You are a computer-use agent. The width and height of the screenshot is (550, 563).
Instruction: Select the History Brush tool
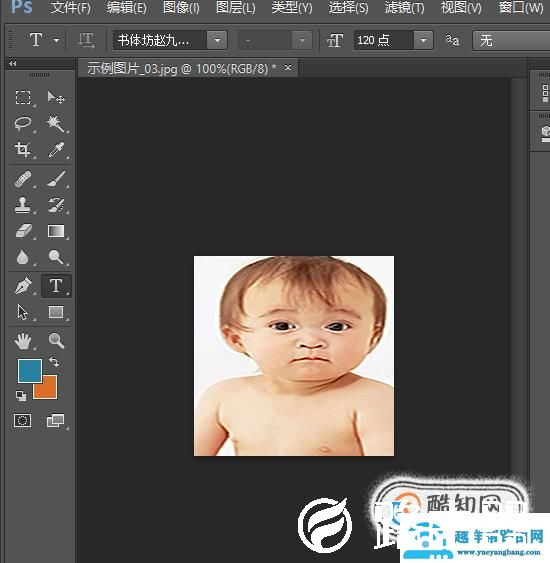point(56,205)
